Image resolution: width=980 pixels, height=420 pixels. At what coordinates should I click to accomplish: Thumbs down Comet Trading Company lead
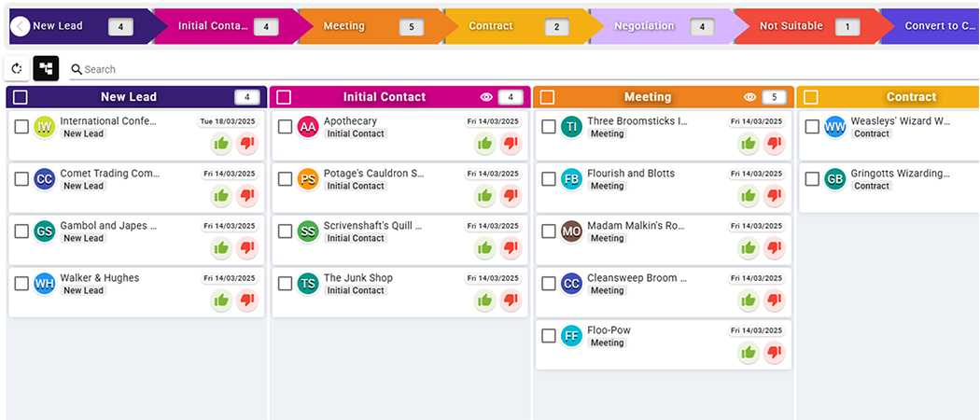(247, 196)
